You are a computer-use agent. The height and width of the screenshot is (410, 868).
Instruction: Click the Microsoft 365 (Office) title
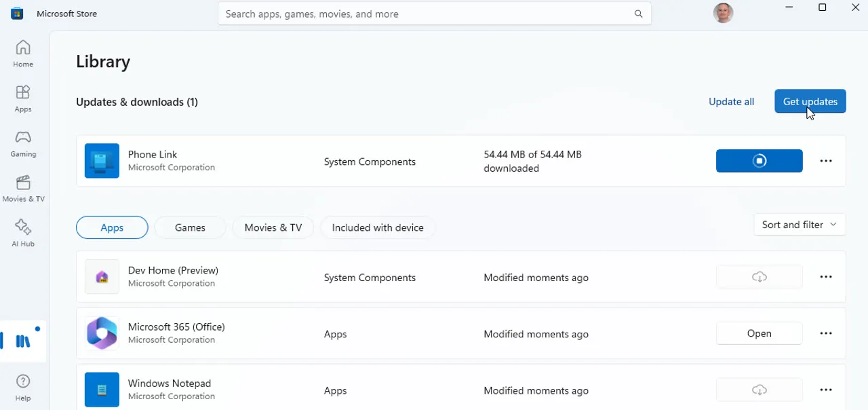point(176,327)
